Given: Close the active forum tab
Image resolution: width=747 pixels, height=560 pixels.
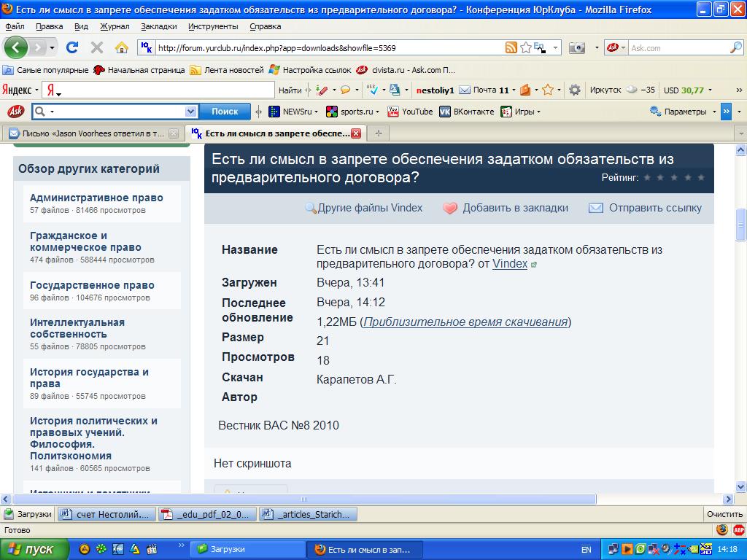Looking at the screenshot, I should tap(356, 133).
